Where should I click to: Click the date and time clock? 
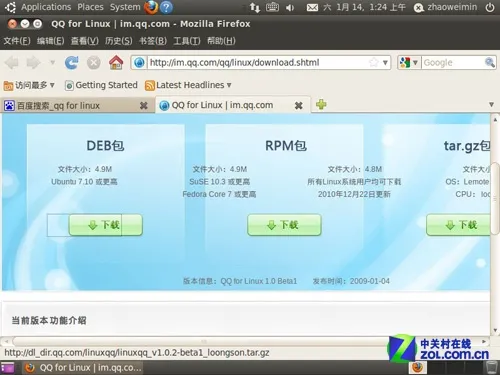coord(364,7)
